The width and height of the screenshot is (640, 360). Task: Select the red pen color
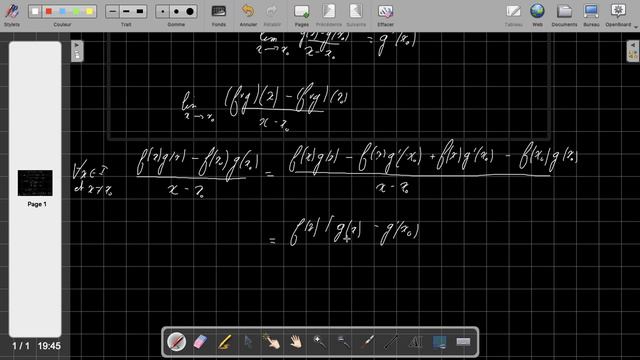point(49,11)
